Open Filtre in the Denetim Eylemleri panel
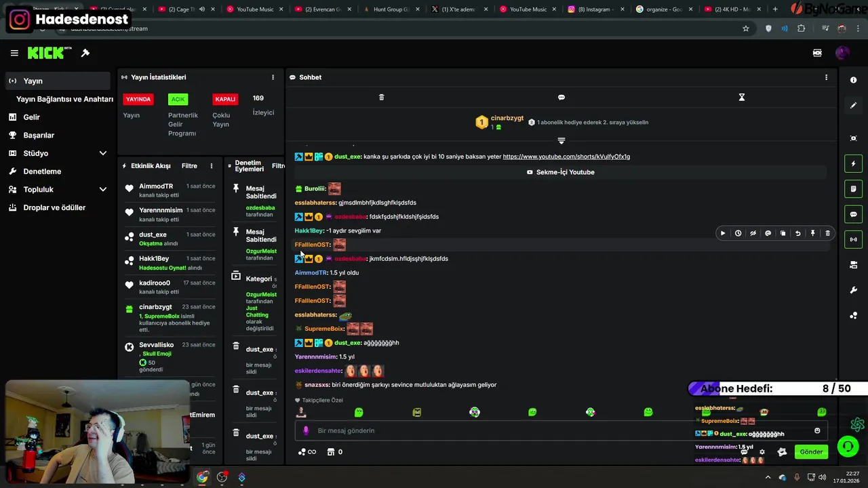Screen dimensions: 868x488 (x=277, y=166)
